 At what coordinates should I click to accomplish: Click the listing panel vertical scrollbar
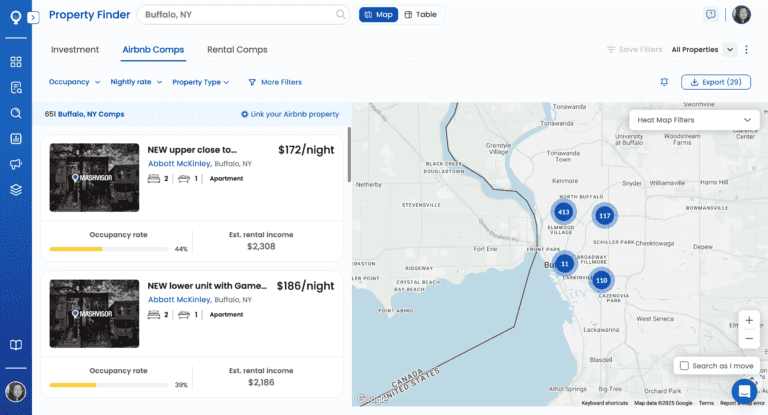348,155
